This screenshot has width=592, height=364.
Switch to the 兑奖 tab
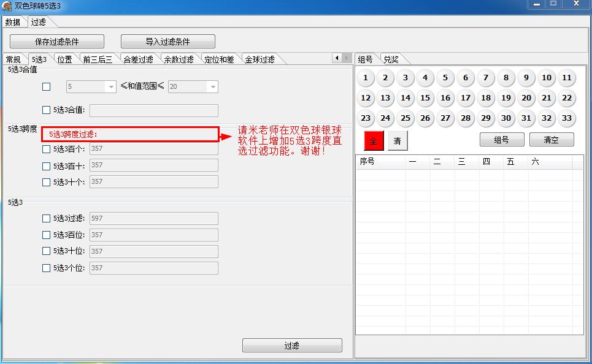pyautogui.click(x=391, y=59)
